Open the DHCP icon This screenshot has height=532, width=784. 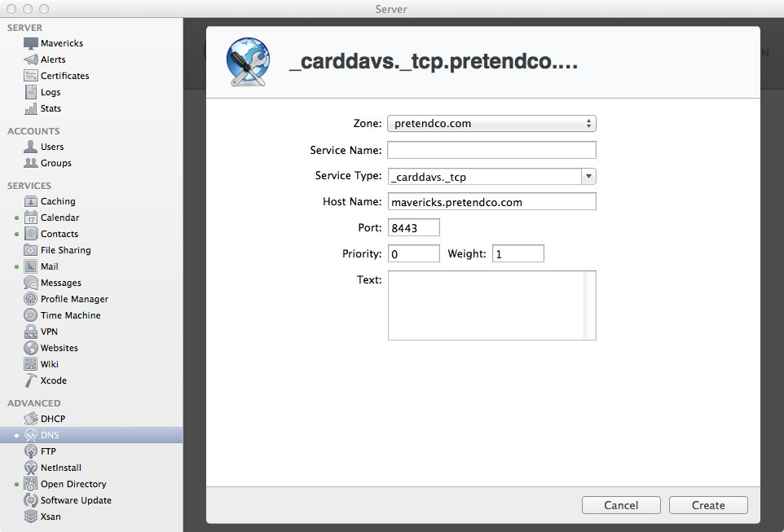coord(30,419)
